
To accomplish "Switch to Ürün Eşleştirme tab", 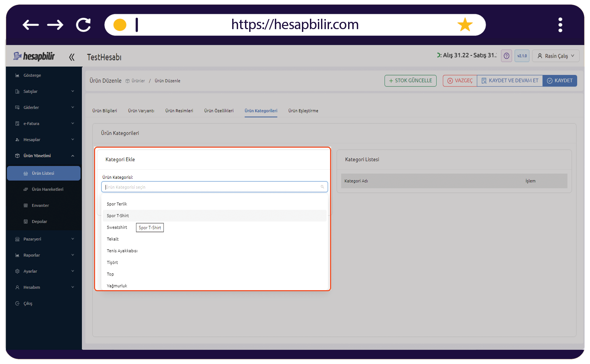I will [x=303, y=111].
